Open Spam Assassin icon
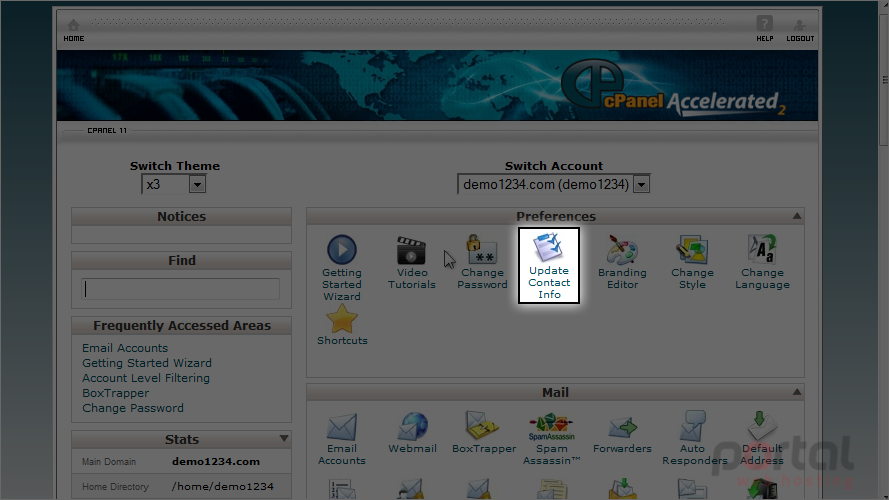Viewport: 889px width, 500px height. 552,439
